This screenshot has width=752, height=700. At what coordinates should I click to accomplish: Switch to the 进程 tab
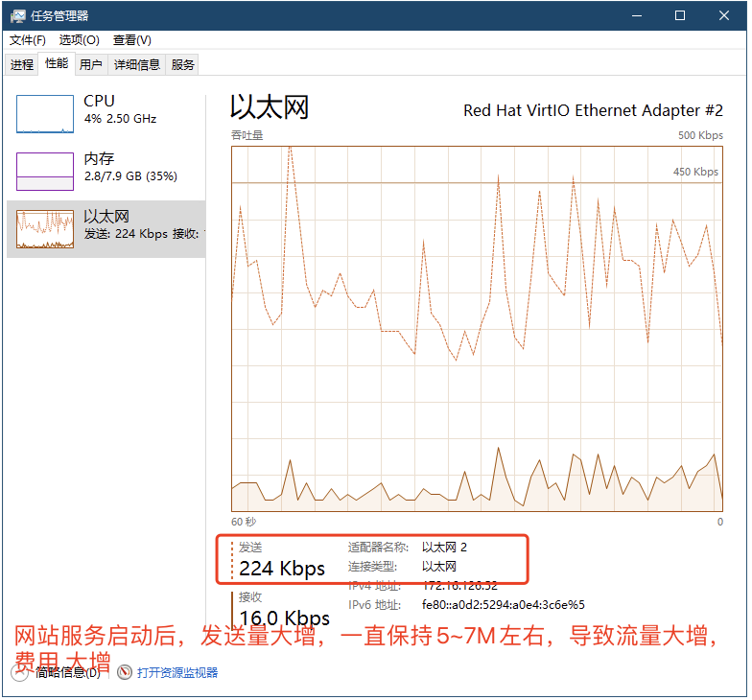pos(22,65)
